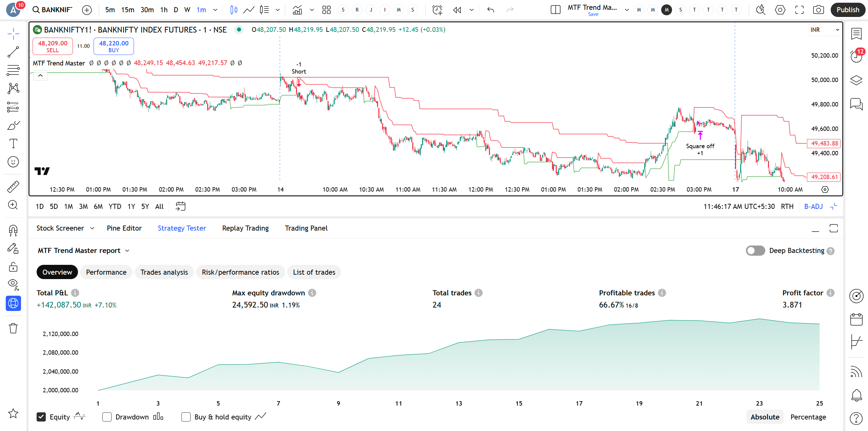Enter fullscreen mode
The image size is (868, 431).
(800, 10)
